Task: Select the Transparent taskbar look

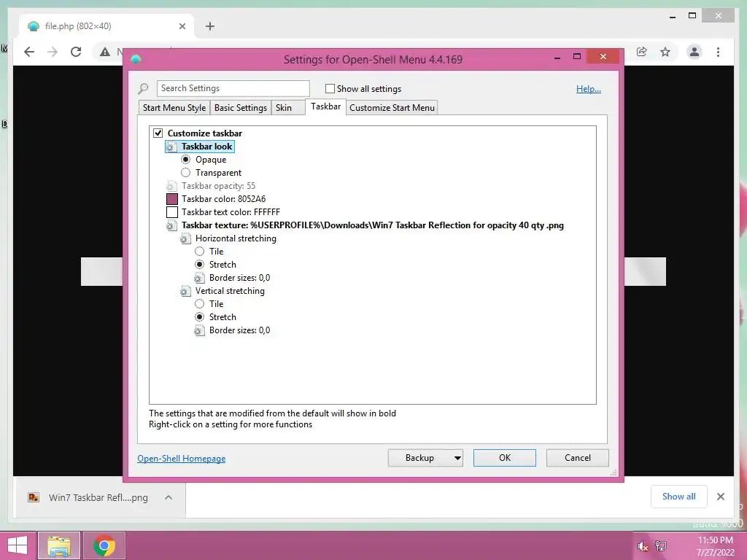Action: 186,173
